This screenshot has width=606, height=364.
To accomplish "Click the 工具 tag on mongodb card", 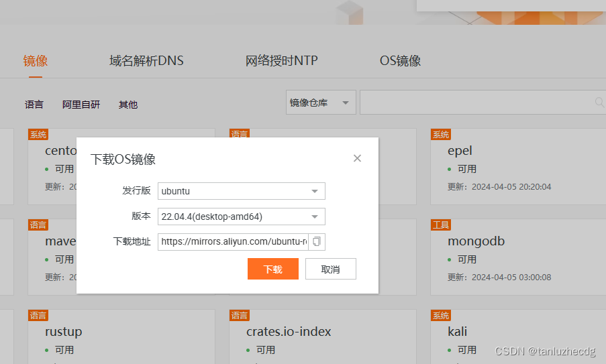I will [441, 225].
